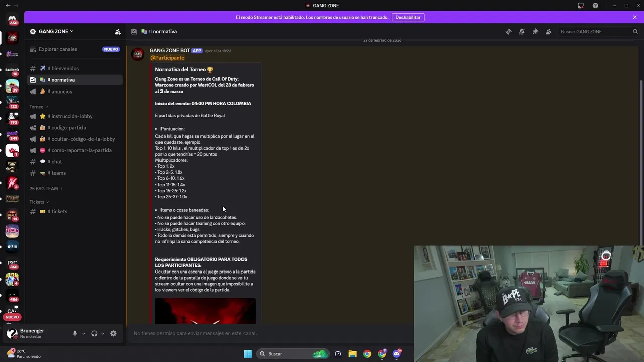This screenshot has height=362, width=644.
Task: Go to the bienvenidos channel
Action: click(74, 68)
